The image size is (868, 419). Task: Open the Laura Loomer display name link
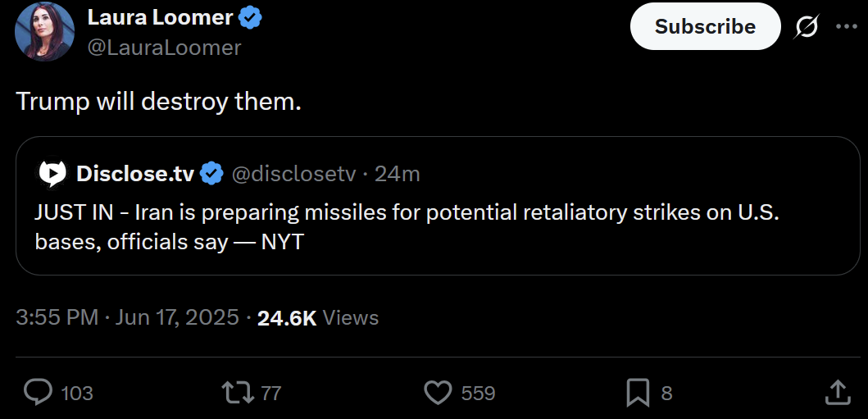pyautogui.click(x=160, y=18)
